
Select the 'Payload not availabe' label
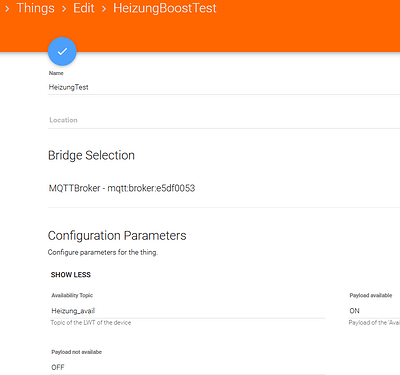click(76, 352)
